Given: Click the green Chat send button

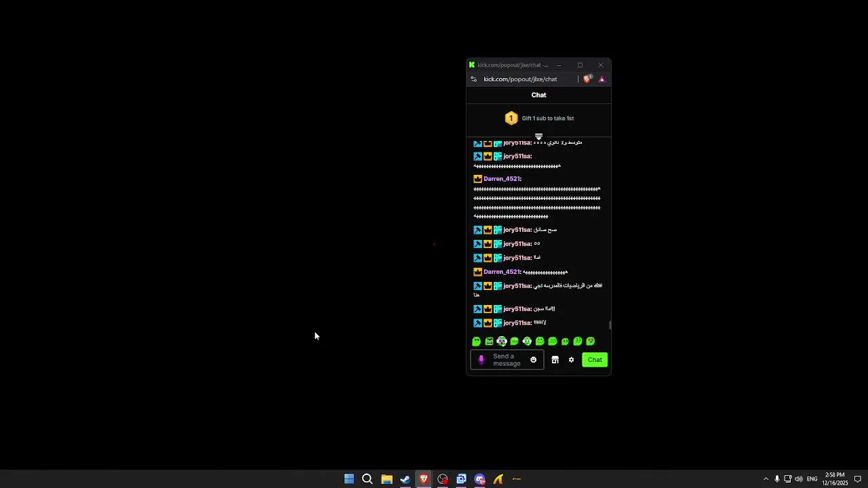Looking at the screenshot, I should [595, 360].
